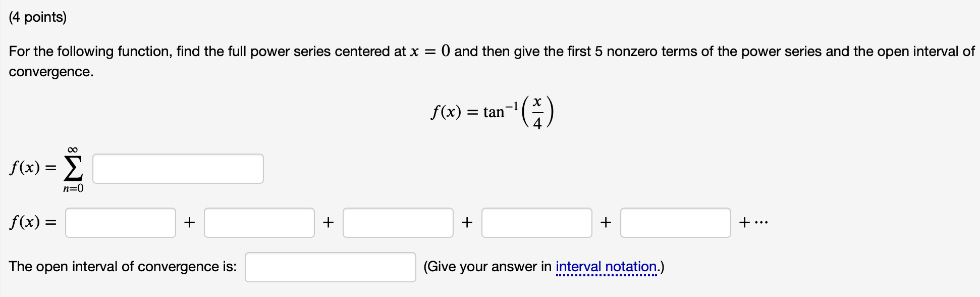Click the ellipsis after the final plus sign
980x297 pixels.
[761, 221]
